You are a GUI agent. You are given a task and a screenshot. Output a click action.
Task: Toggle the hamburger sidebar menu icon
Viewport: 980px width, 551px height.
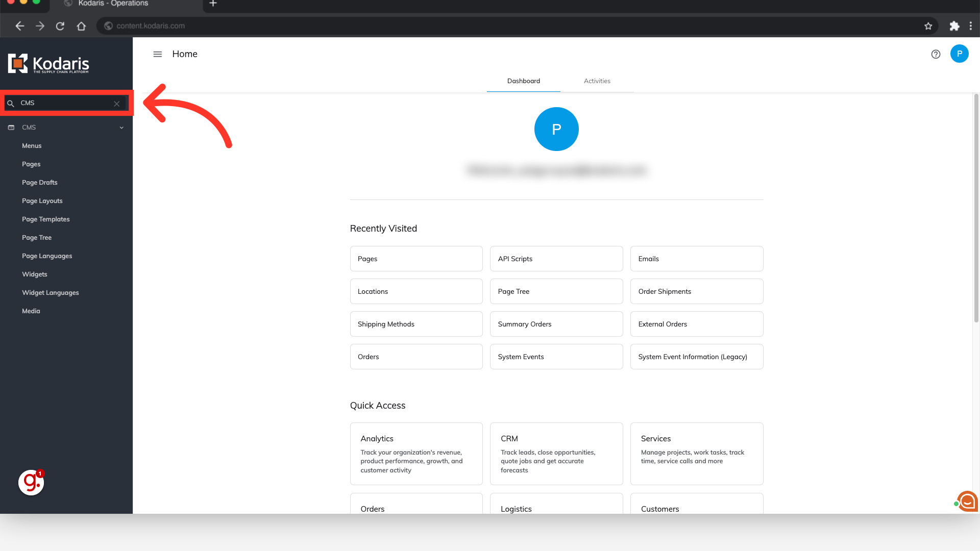pyautogui.click(x=157, y=54)
